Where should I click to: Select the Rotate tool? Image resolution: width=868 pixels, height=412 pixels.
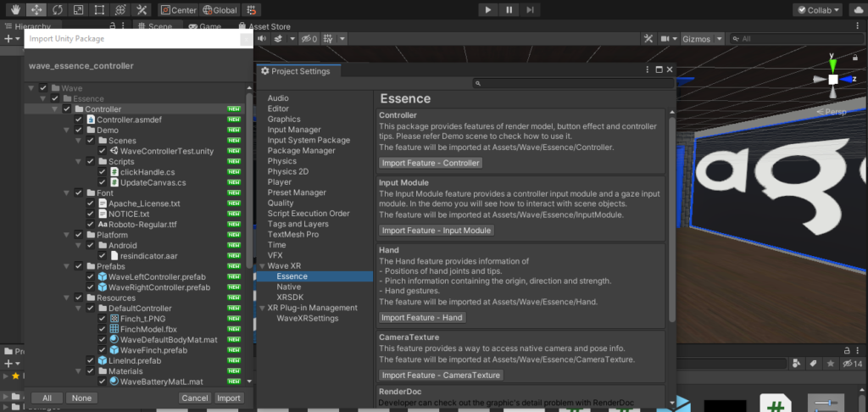(57, 10)
